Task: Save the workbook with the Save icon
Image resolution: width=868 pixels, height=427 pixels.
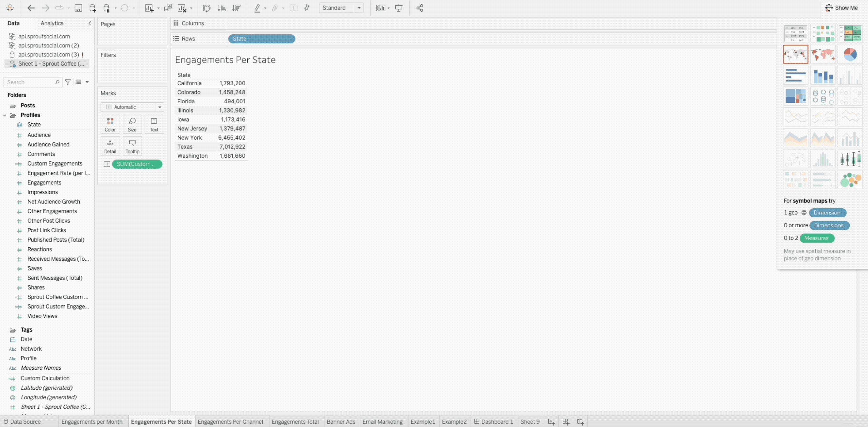Action: 78,8
